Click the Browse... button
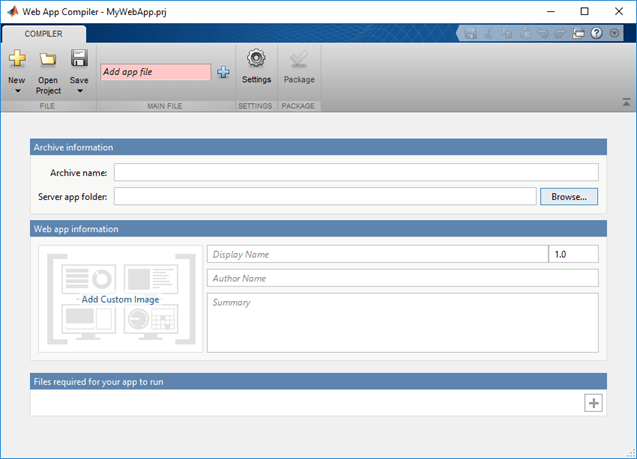 point(569,197)
